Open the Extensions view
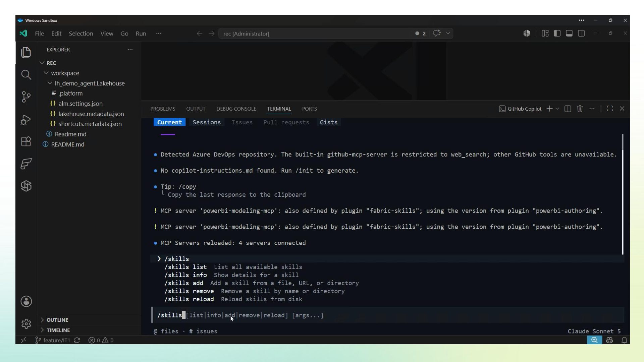The height and width of the screenshot is (362, 644). 26,141
